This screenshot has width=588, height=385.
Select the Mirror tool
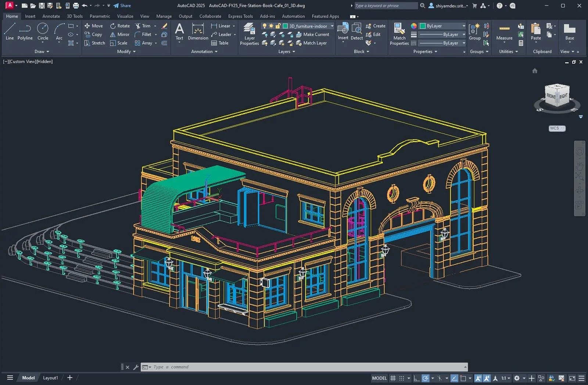tap(119, 34)
